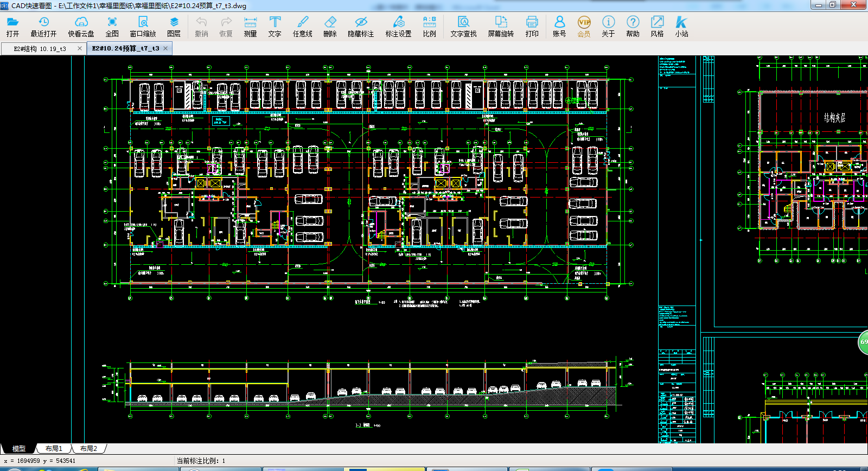Viewport: 868px width, 471px height.
Task: Change interface 风格 style
Action: pos(657,27)
